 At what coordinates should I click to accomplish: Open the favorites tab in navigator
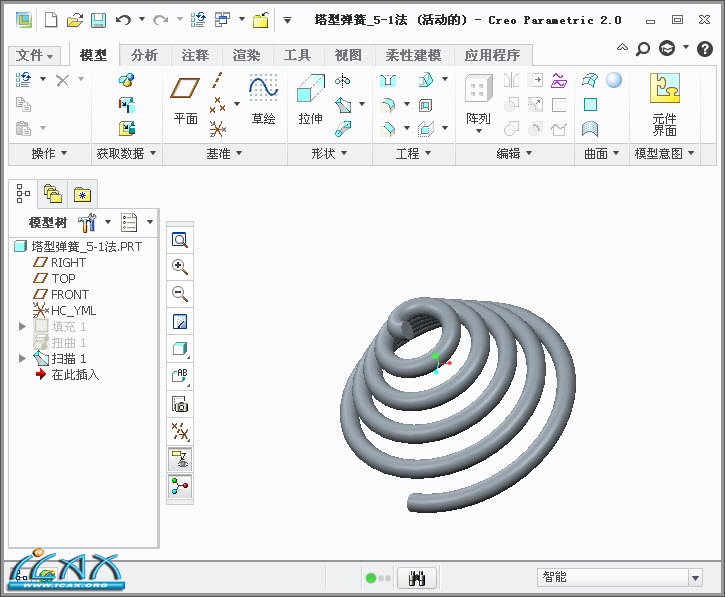pos(82,194)
